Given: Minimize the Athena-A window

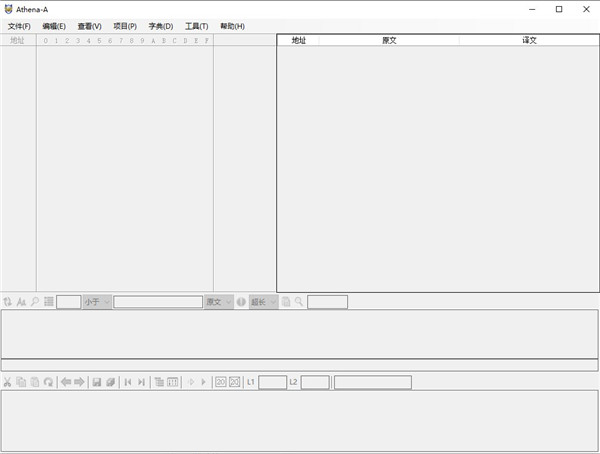Looking at the screenshot, I should (x=532, y=9).
